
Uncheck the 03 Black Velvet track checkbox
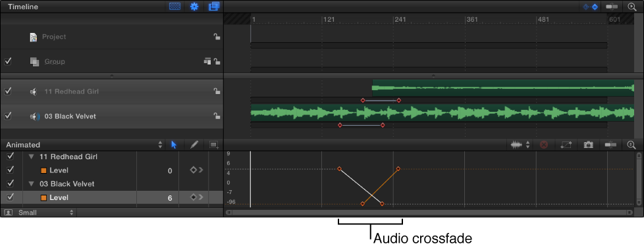[x=8, y=116]
